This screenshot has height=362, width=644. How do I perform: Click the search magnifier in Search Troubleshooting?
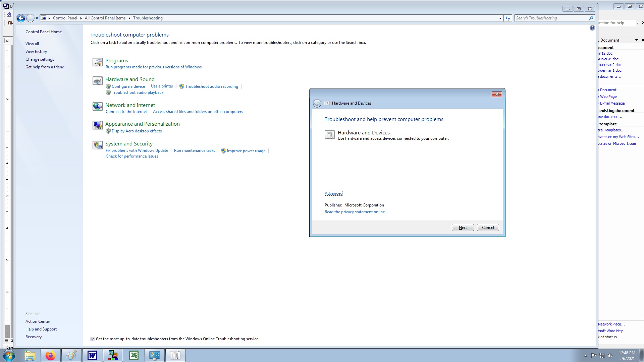[x=591, y=18]
